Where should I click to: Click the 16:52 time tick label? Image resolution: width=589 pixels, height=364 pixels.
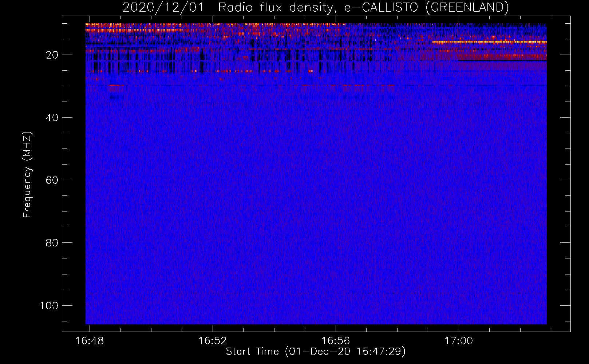(x=213, y=341)
